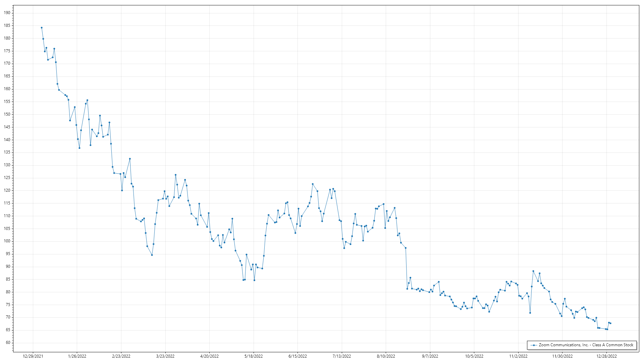Click the 9/7/2022 x-axis date label
Image resolution: width=644 pixels, height=362 pixels.
tap(430, 356)
